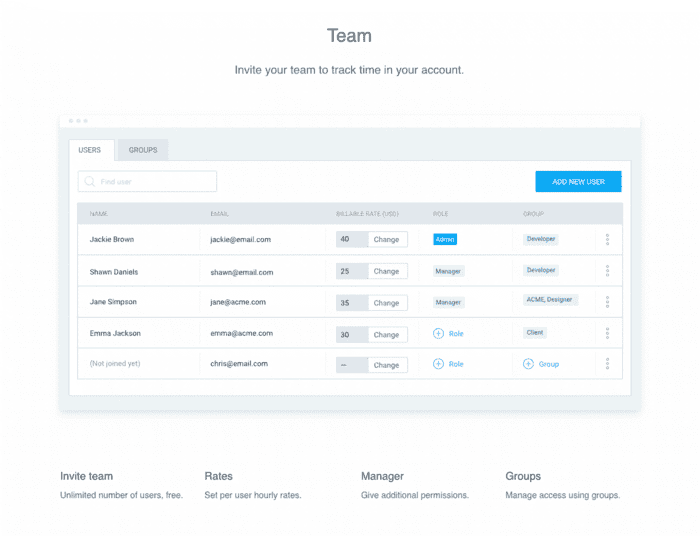The width and height of the screenshot is (700, 536).
Task: Click the email jane@acme.com
Action: (238, 302)
